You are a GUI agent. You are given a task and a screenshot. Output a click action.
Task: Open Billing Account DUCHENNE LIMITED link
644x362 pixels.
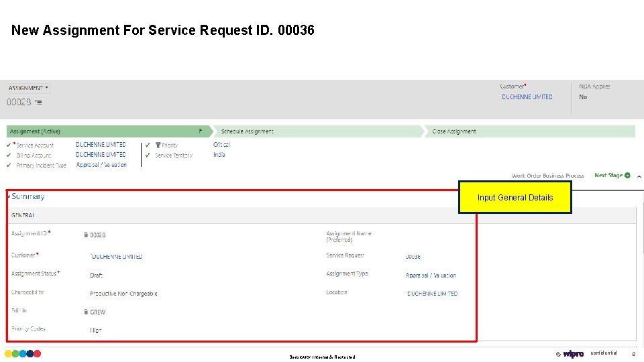(x=101, y=155)
